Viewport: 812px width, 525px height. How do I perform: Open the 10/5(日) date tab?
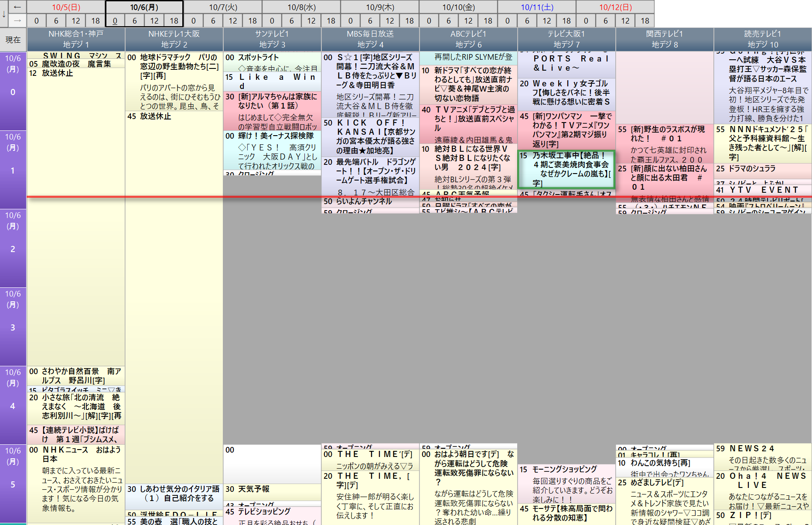coord(66,7)
